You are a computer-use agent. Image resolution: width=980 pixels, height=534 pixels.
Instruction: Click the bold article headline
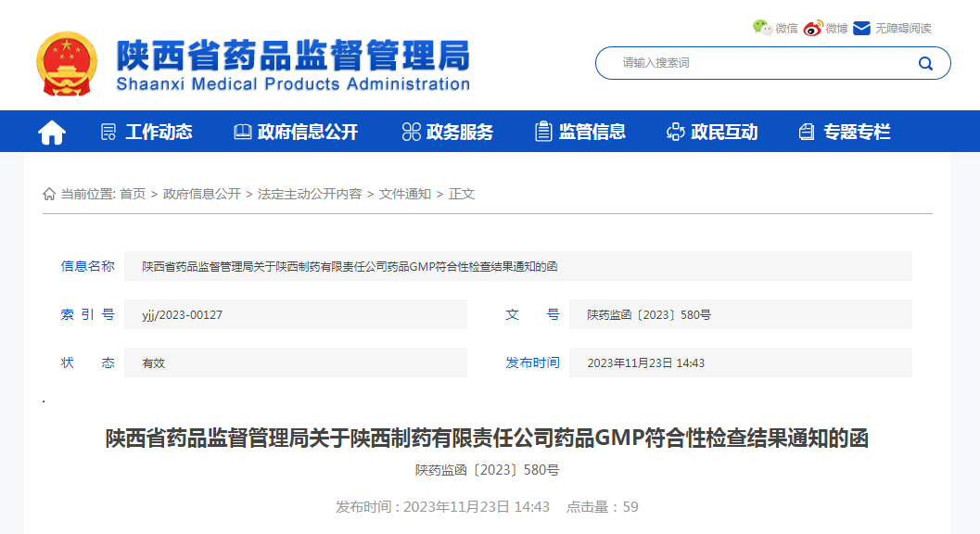[487, 438]
